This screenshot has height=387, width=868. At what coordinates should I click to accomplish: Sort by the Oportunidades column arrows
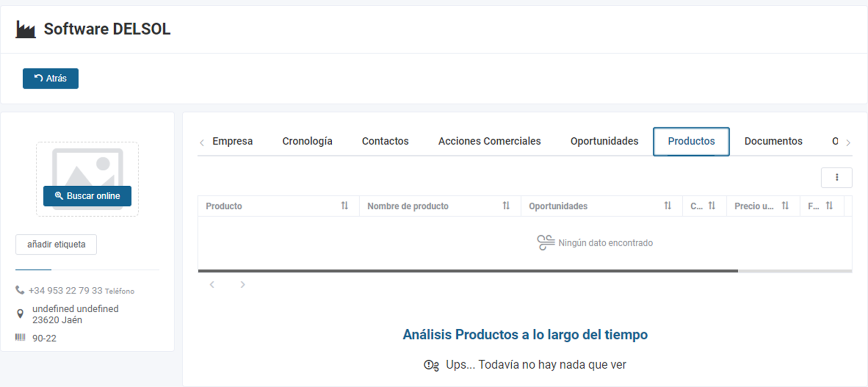pos(668,205)
